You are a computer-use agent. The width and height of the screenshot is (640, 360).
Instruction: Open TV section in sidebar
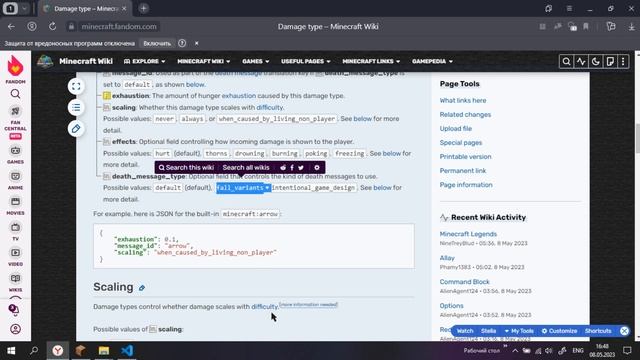(15, 231)
